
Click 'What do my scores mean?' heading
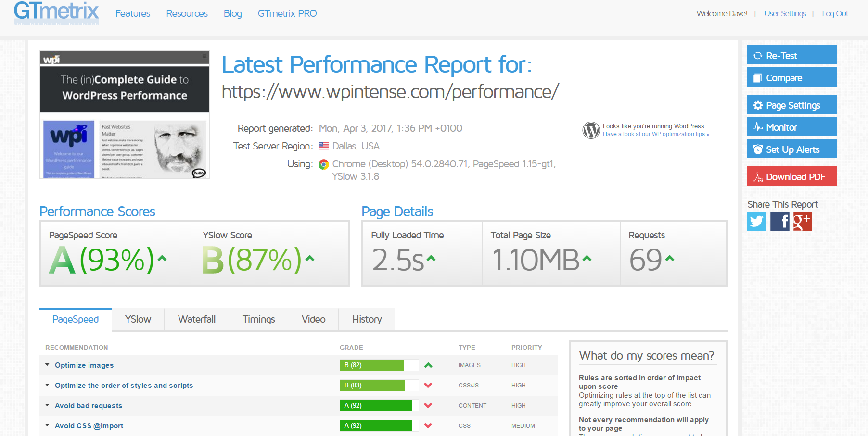pos(647,356)
